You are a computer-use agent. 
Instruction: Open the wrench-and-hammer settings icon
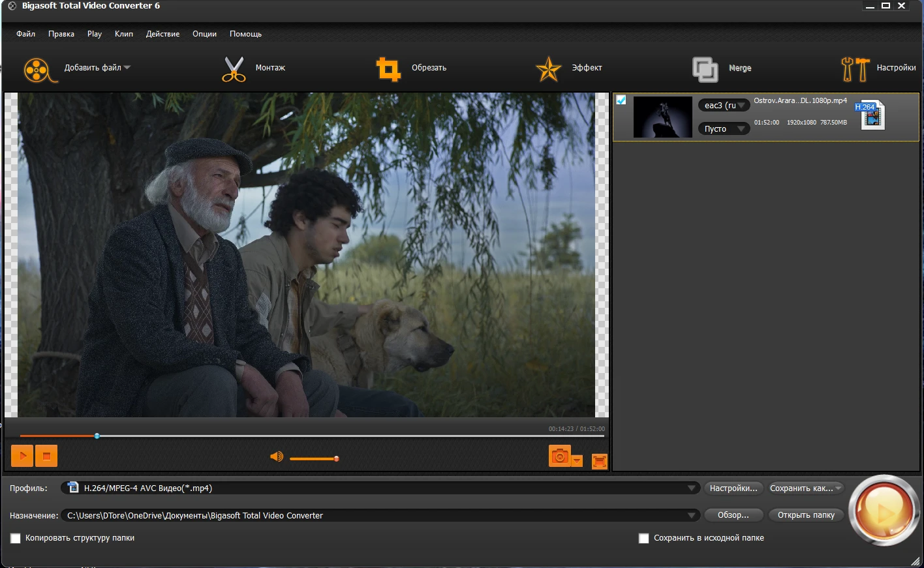click(855, 69)
